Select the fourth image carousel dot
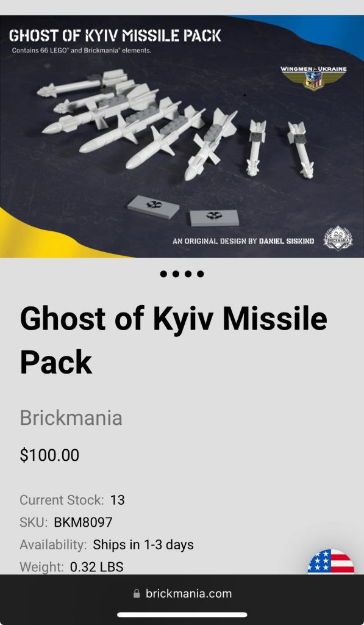 coord(201,274)
